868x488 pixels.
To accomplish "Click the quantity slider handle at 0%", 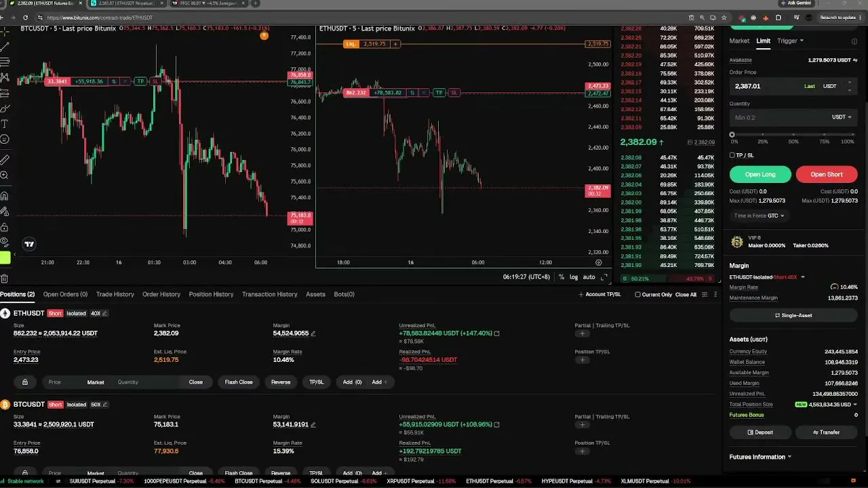I will (x=732, y=135).
